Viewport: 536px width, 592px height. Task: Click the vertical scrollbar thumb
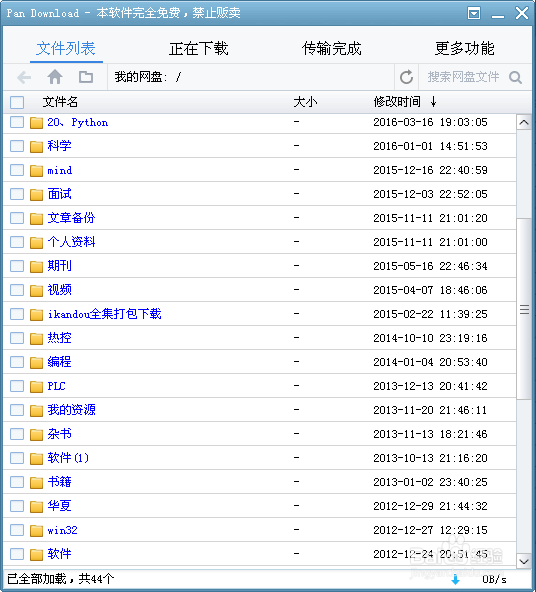524,309
